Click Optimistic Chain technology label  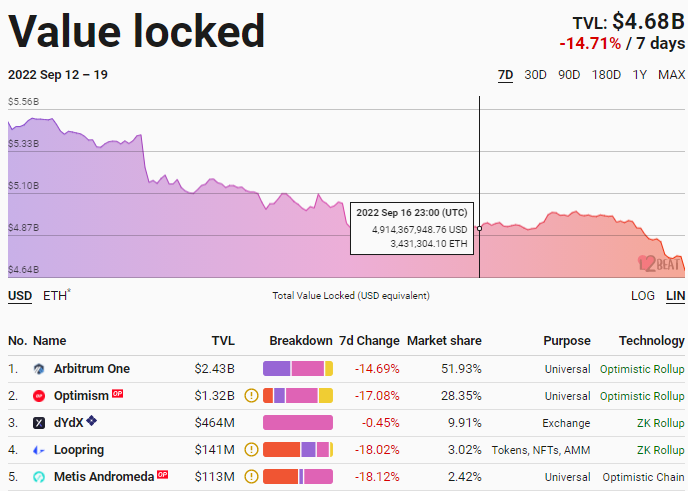tap(643, 477)
